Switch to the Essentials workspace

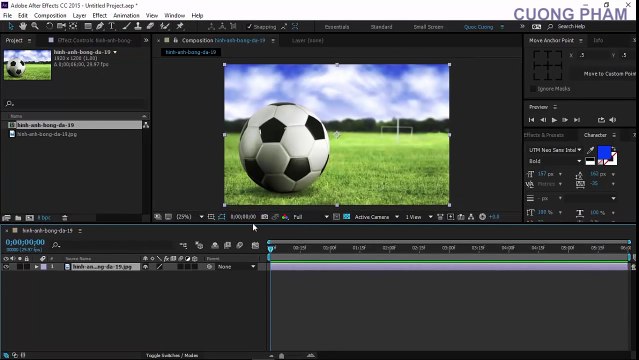[x=337, y=27]
